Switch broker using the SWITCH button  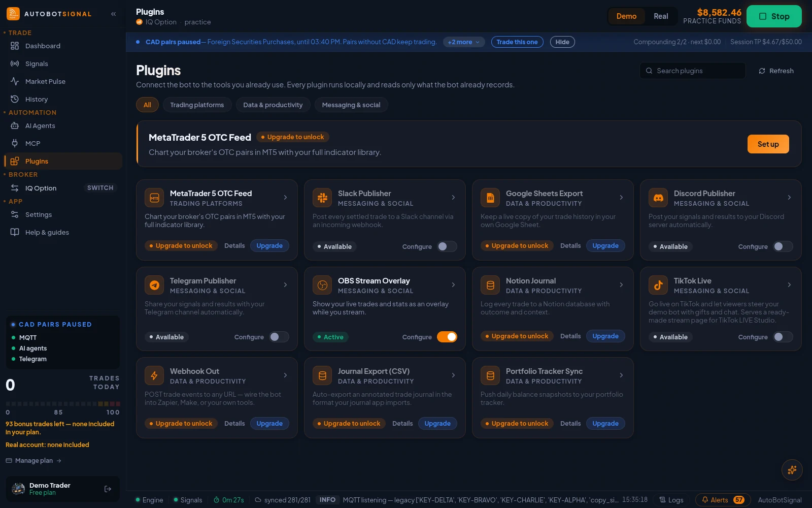[100, 188]
